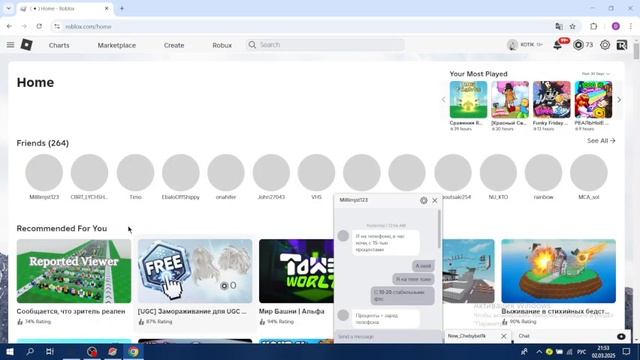The width and height of the screenshot is (640, 360).
Task: Open the settings gear in header
Action: (x=605, y=45)
